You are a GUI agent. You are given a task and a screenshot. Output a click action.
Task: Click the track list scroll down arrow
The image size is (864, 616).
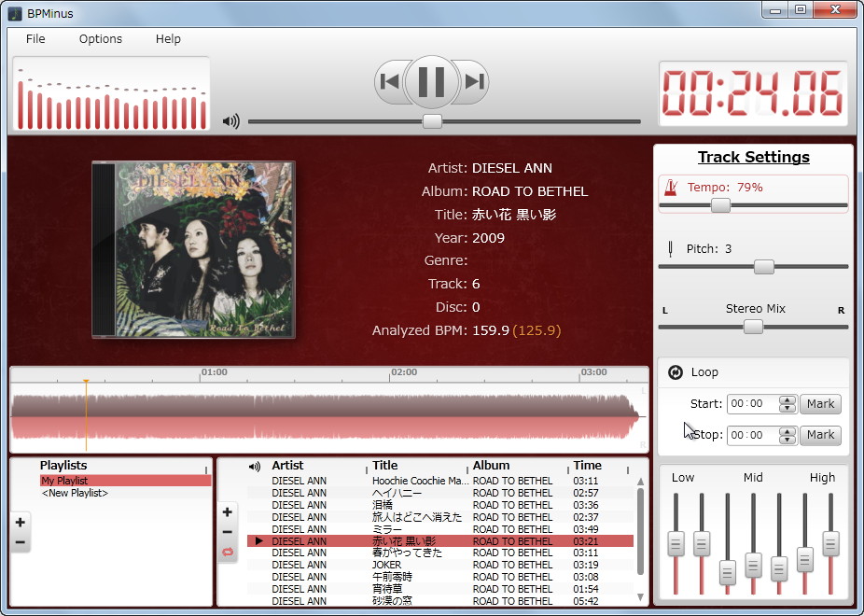(640, 597)
